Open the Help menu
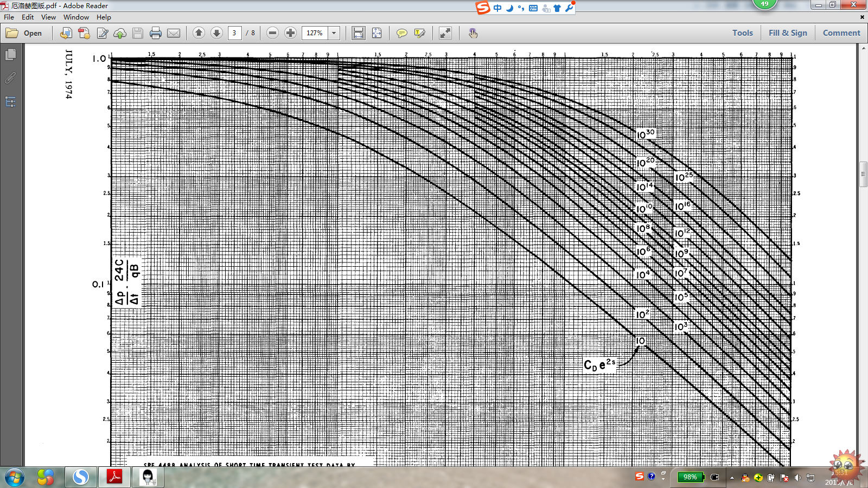Screen dimensions: 868x488 (104, 17)
